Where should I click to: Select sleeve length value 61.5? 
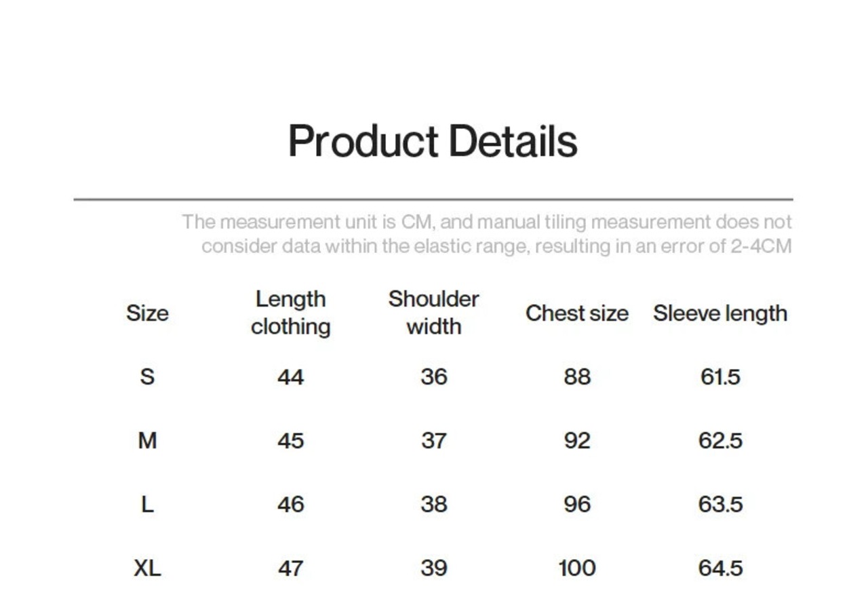720,376
